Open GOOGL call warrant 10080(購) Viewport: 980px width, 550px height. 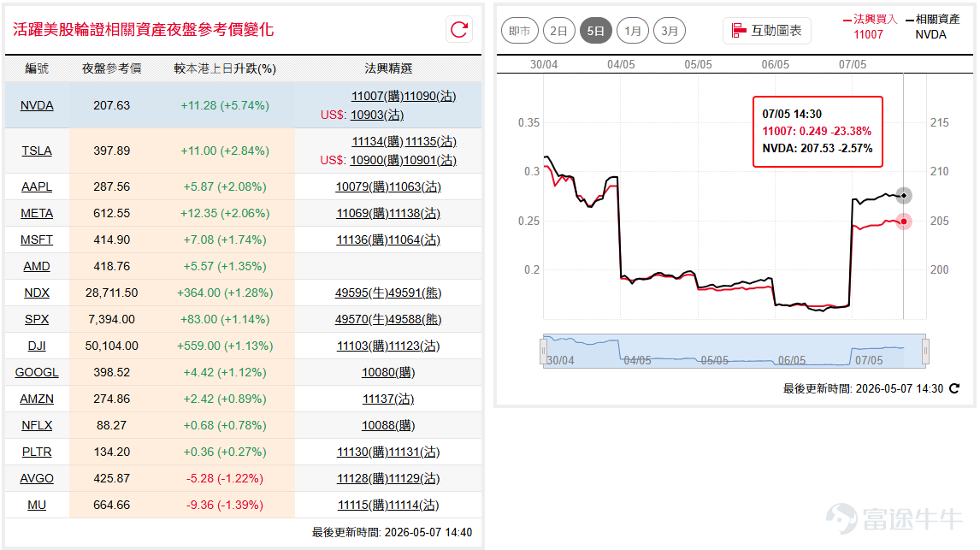point(388,372)
